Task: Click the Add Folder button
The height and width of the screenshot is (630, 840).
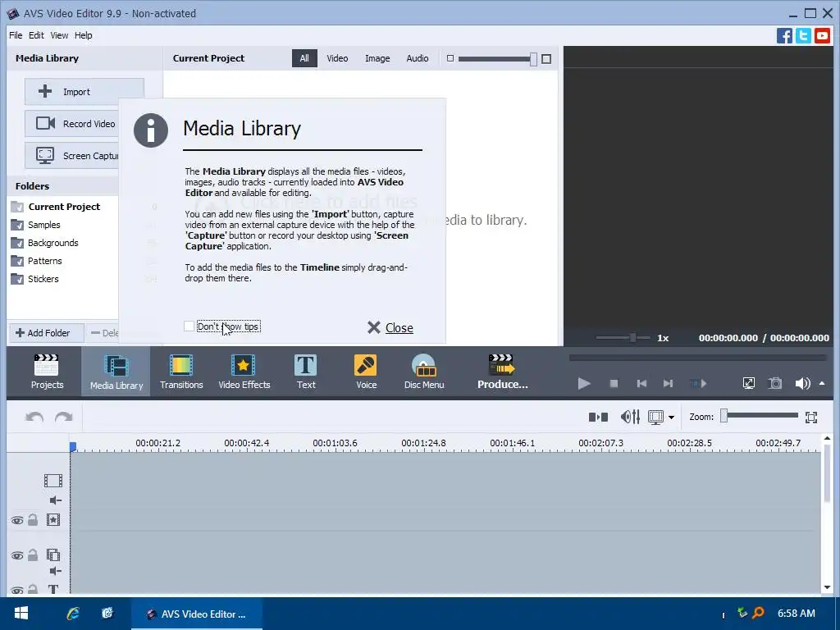Action: 46,333
